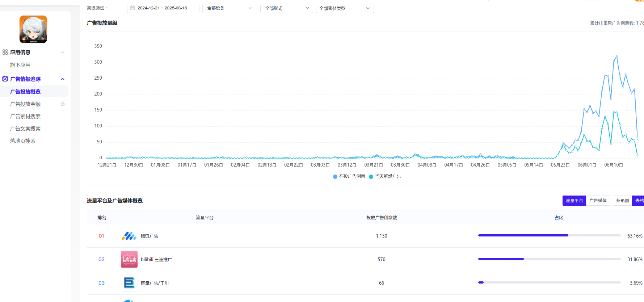
Task: Open 落地页搜索 in sidebar
Action: coord(23,141)
